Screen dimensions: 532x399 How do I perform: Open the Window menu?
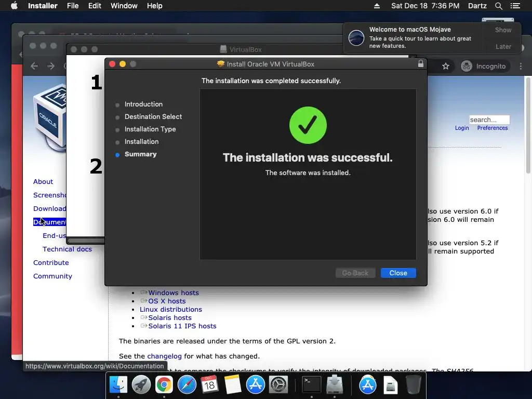tap(124, 6)
